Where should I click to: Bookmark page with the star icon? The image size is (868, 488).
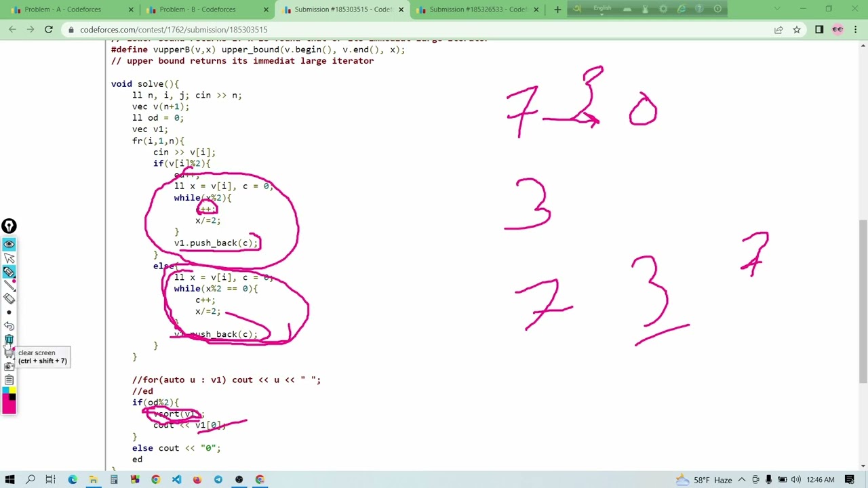(797, 30)
